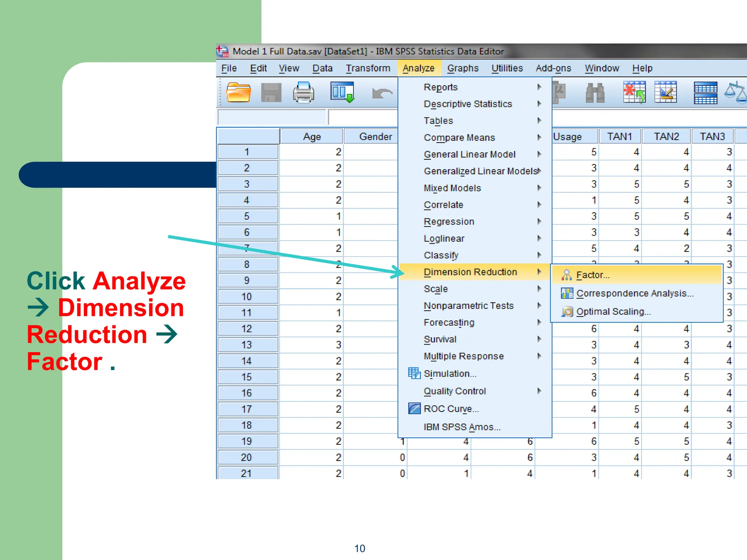This screenshot has width=747, height=560.
Task: Open the Transform menu
Action: point(368,68)
